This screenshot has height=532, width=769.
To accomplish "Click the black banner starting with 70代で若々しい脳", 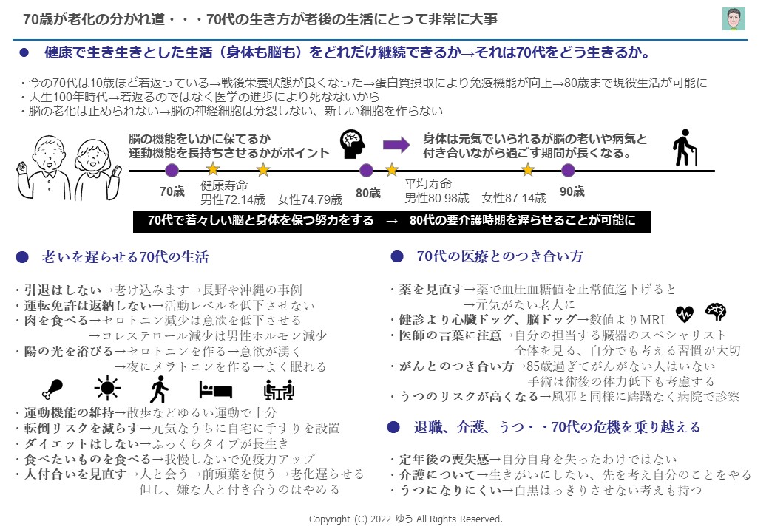I will (x=392, y=221).
